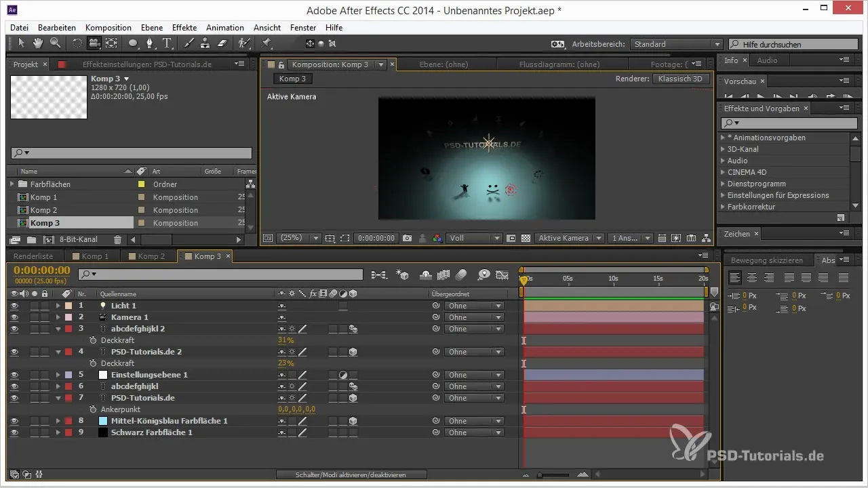This screenshot has width=868, height=488.
Task: Select the Eraser tool
Action: 222,43
